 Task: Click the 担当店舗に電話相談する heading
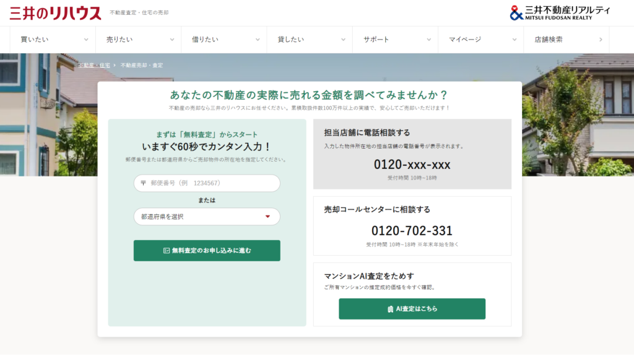[367, 132]
